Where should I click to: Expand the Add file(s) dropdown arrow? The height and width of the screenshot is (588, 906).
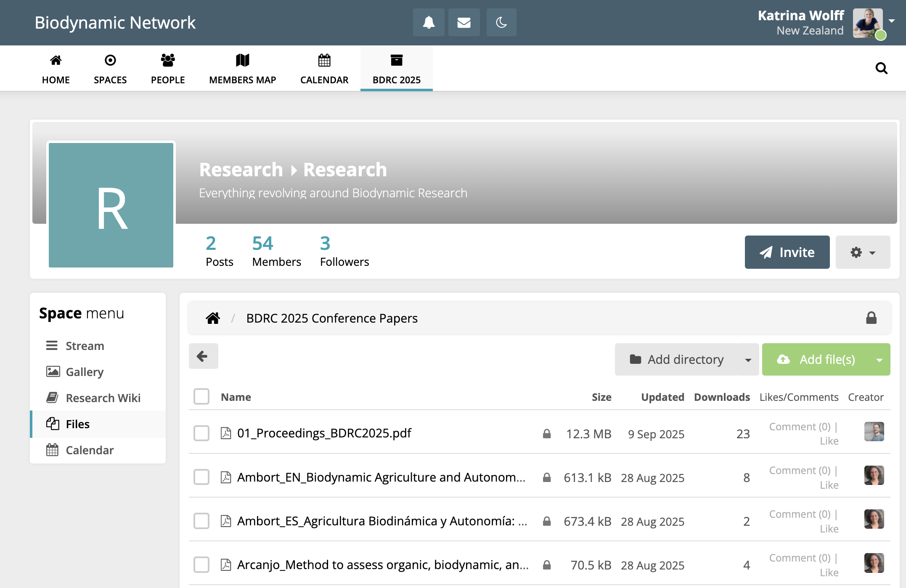879,360
